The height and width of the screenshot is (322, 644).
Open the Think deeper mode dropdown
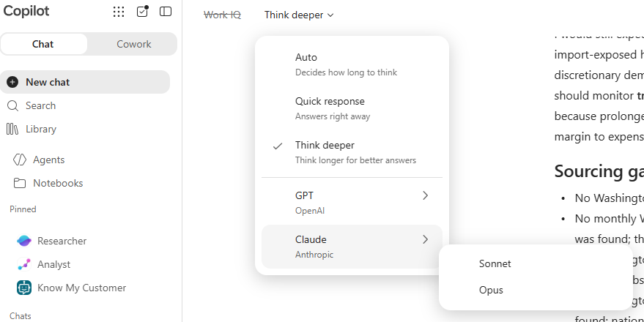[x=299, y=15]
